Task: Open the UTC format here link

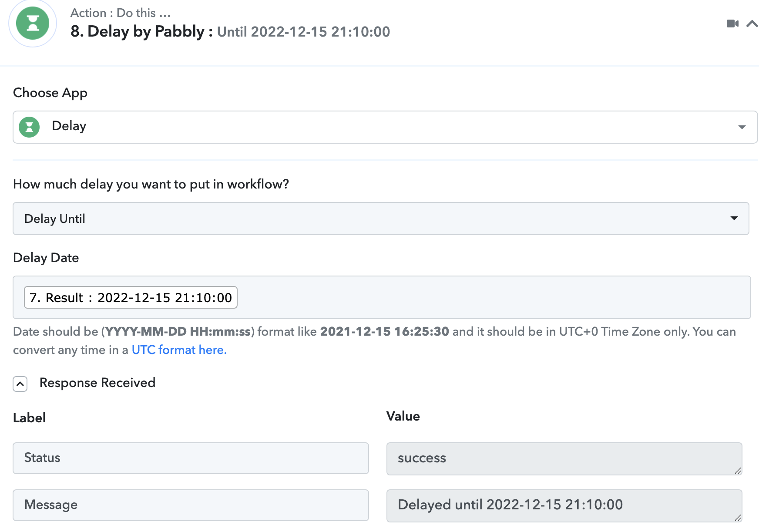Action: coord(179,350)
